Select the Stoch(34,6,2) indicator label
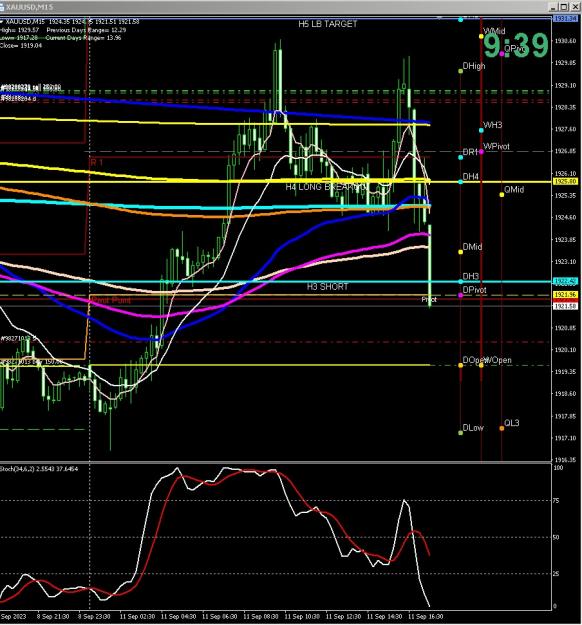The height and width of the screenshot is (625, 582). 39,469
